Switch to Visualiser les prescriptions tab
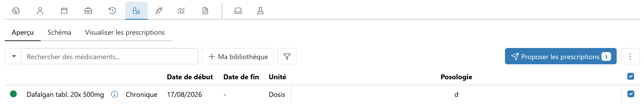The height and width of the screenshot is (108, 644). tap(125, 33)
